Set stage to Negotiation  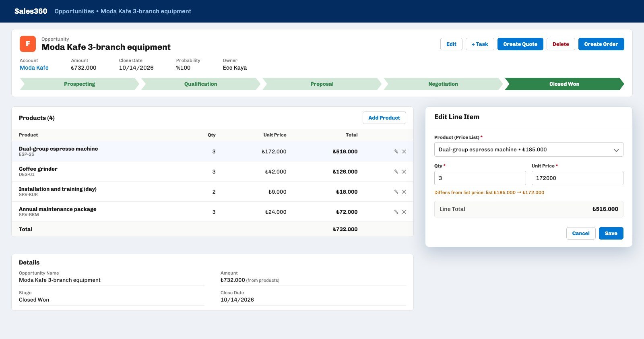(443, 84)
